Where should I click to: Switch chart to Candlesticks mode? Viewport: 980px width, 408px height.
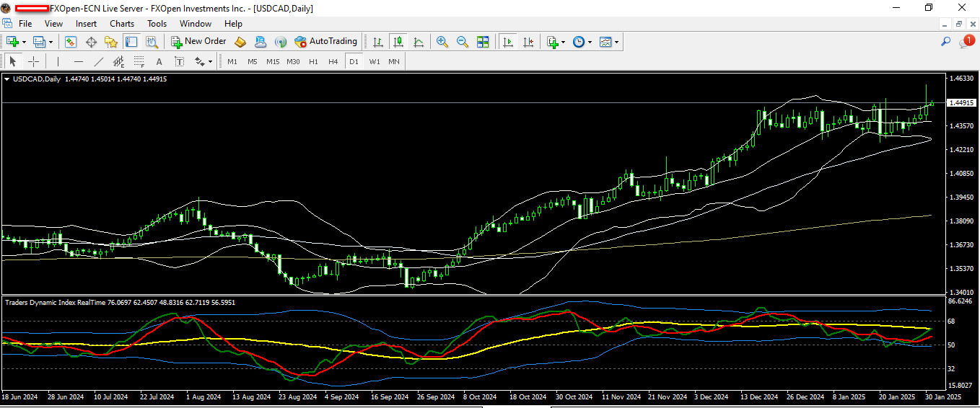point(398,42)
